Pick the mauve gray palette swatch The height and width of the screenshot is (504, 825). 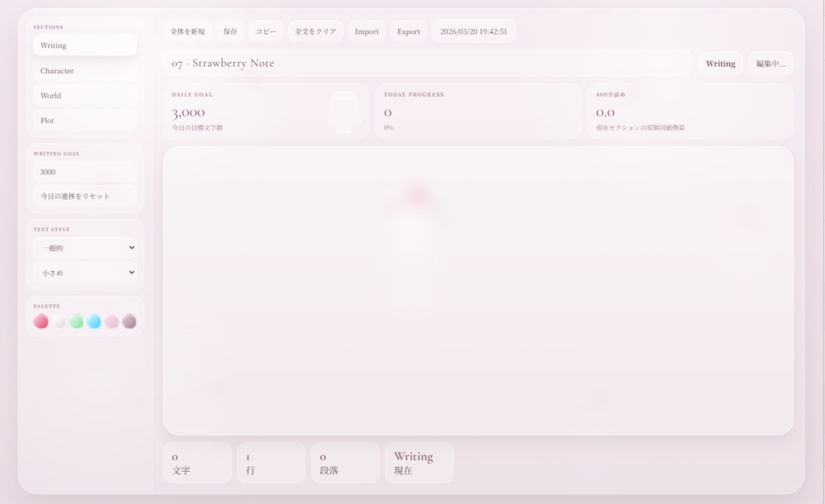(130, 321)
